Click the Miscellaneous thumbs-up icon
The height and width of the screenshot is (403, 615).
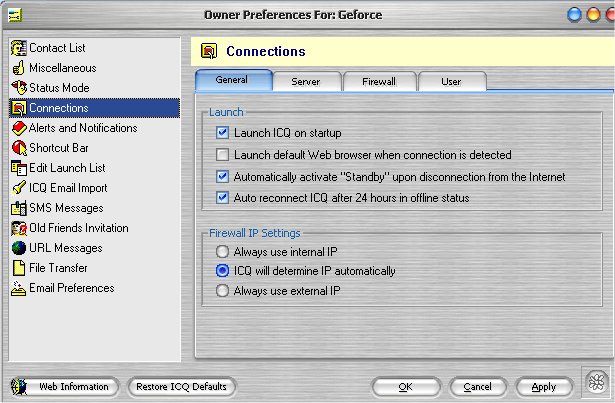coord(18,68)
